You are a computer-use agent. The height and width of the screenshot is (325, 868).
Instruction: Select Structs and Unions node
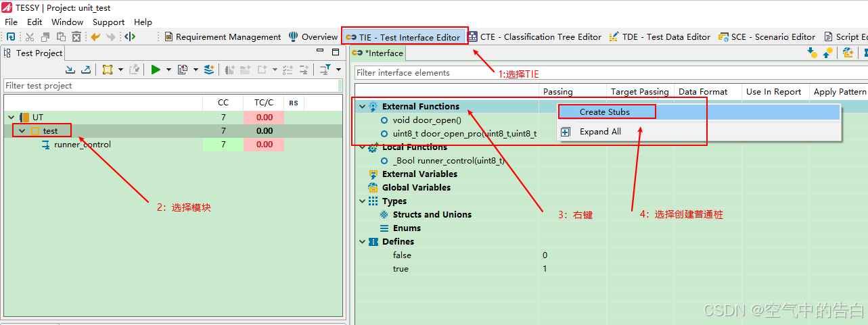pos(432,214)
